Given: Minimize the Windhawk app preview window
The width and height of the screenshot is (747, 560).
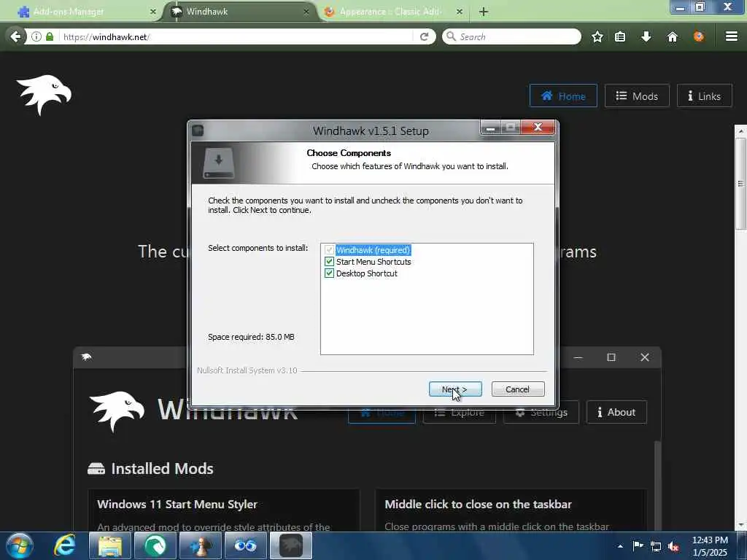Looking at the screenshot, I should tap(578, 357).
